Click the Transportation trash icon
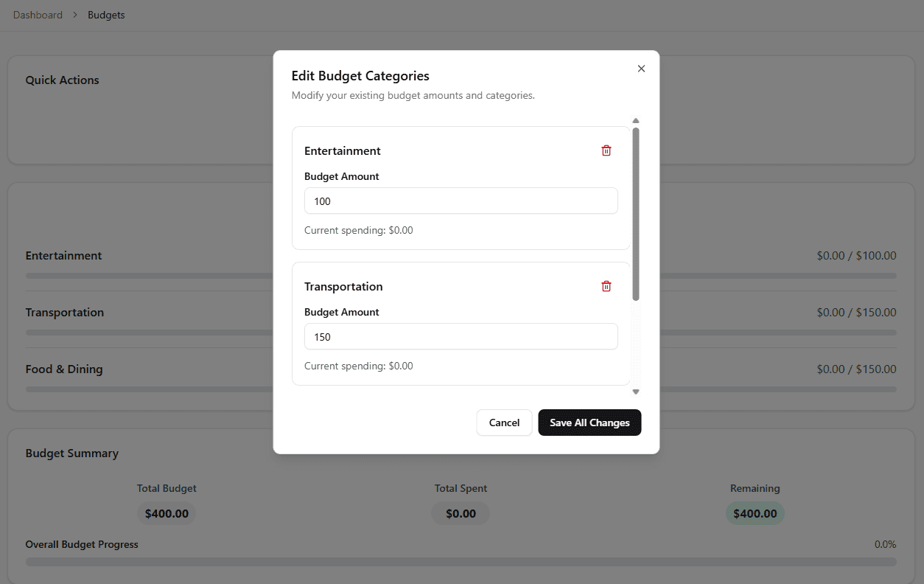Image resolution: width=924 pixels, height=584 pixels. [x=606, y=286]
